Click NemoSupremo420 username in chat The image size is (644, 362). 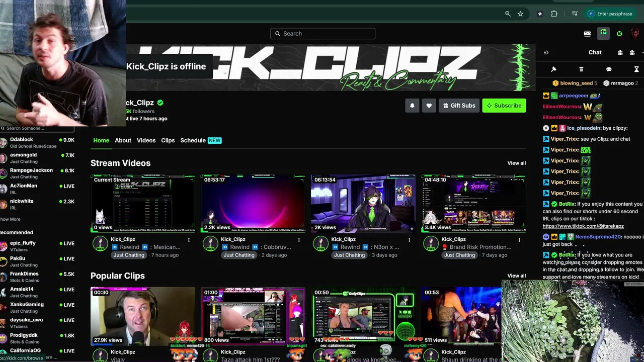(598, 237)
